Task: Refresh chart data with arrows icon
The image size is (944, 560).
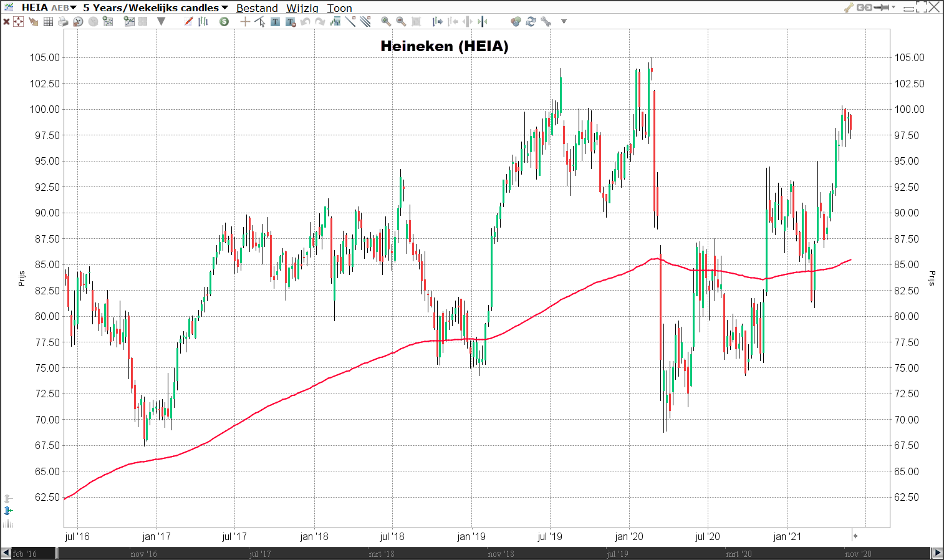Action: (x=531, y=22)
